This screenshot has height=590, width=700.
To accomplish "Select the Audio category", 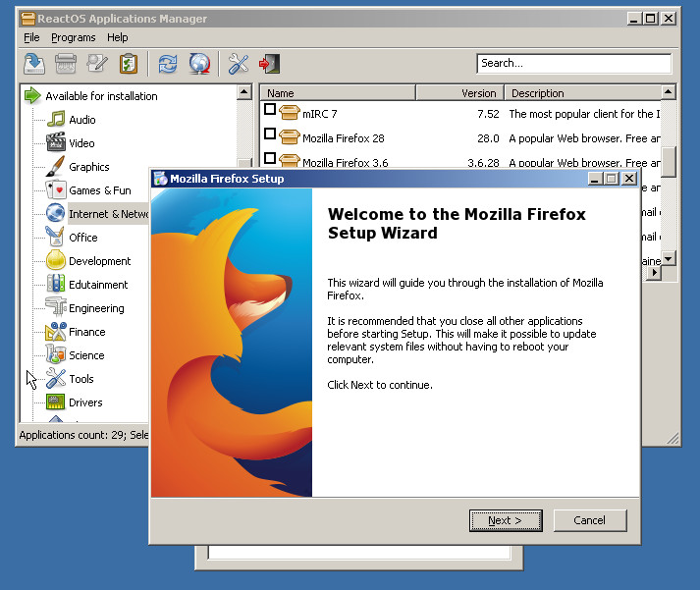I will coord(81,120).
